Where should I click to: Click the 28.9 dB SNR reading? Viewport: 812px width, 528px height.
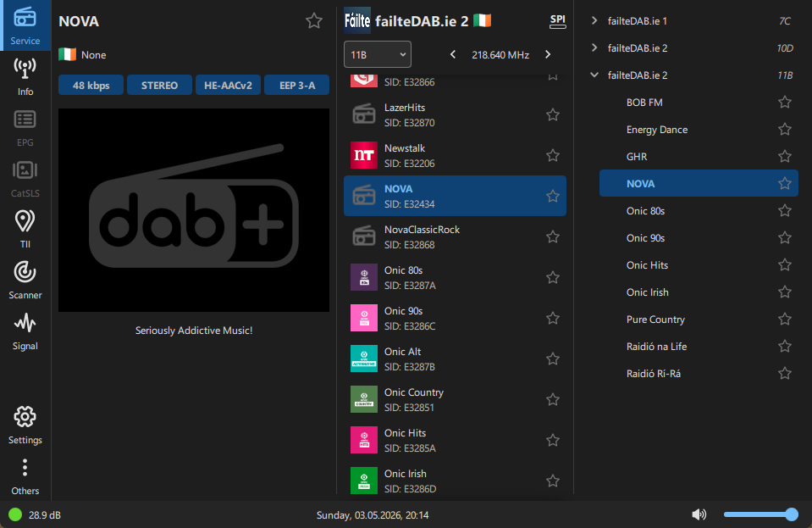coord(45,515)
